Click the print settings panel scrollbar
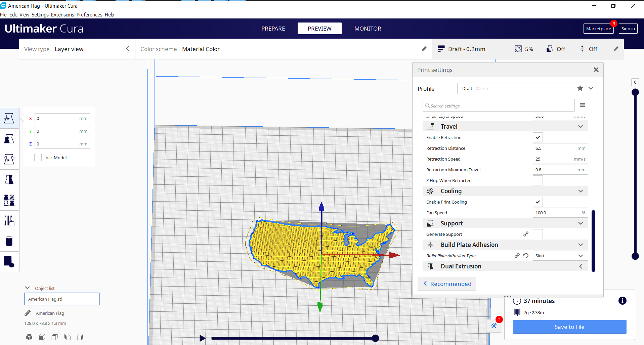This screenshot has height=345, width=644. point(593,241)
